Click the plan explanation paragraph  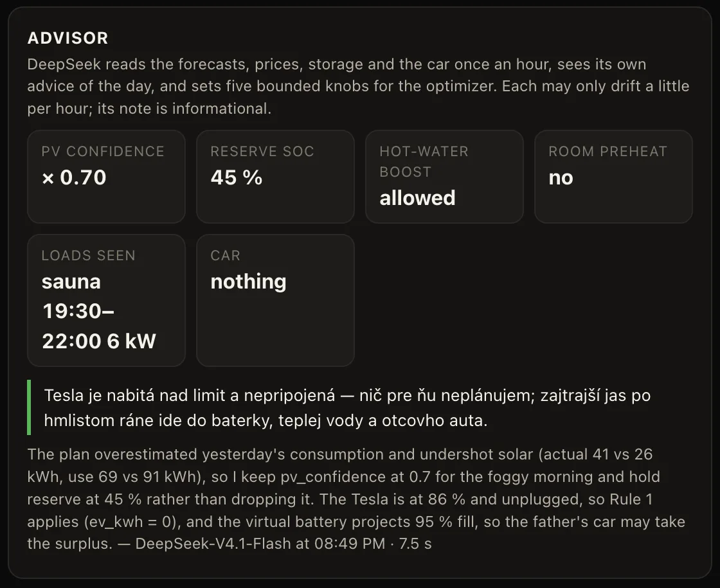pos(356,499)
